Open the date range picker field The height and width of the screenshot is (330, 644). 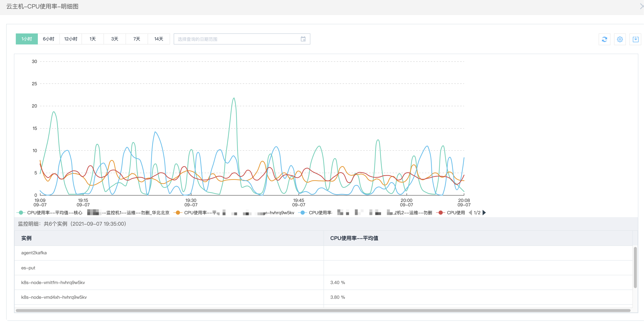[237, 39]
